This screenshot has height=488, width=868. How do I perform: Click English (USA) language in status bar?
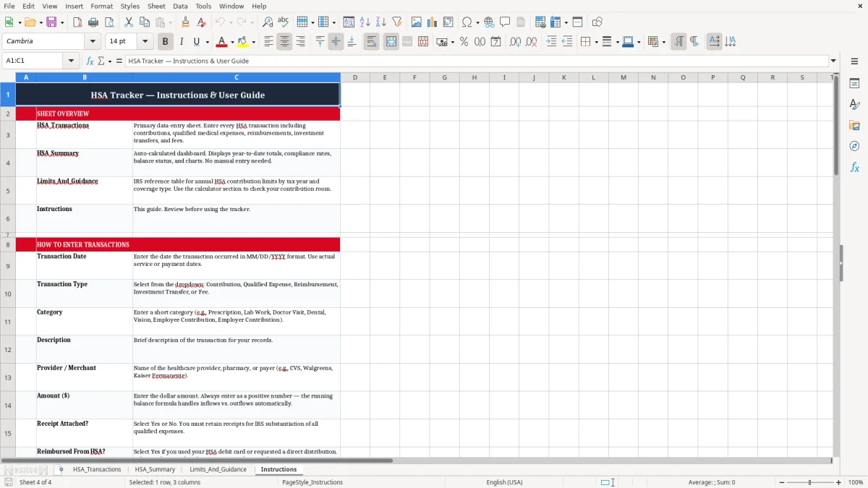click(504, 482)
